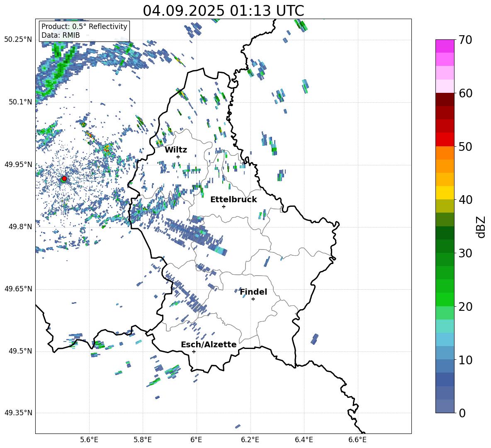Click the 10 colorbar tick label

(x=465, y=360)
